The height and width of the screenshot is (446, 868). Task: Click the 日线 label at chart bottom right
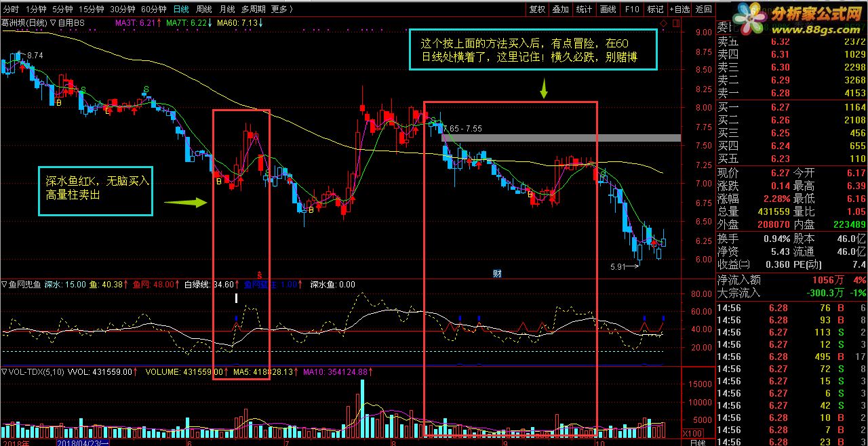click(697, 442)
